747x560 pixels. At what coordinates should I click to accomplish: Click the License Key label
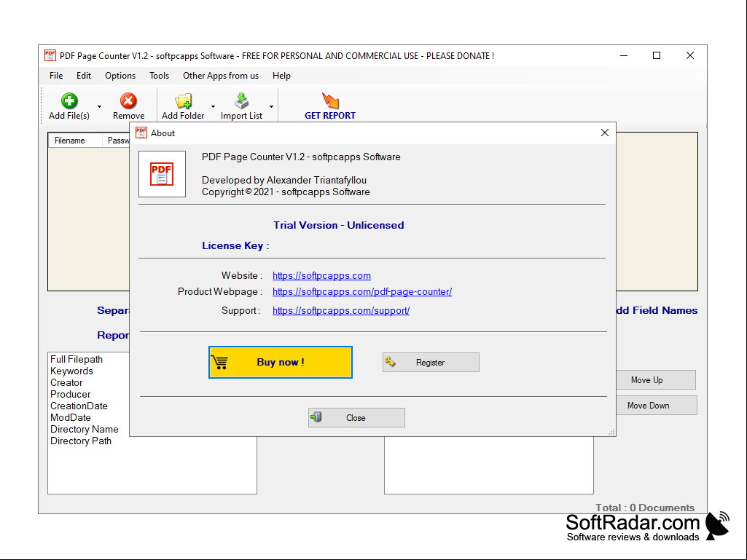pyautogui.click(x=235, y=245)
